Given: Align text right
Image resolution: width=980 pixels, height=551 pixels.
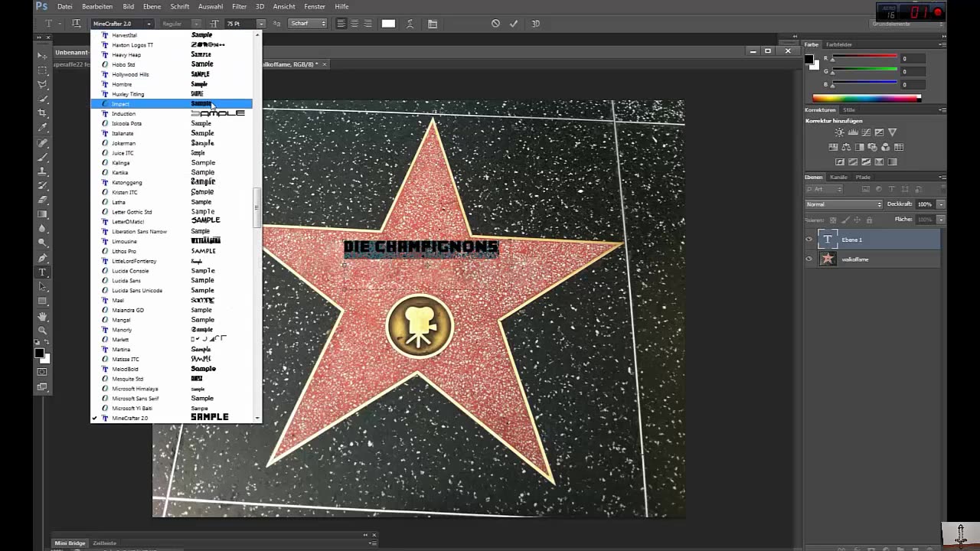Looking at the screenshot, I should pyautogui.click(x=367, y=24).
